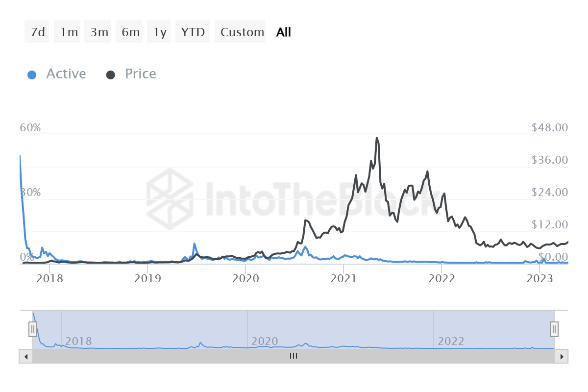Click the horizontal scrollbar grip thumb

click(x=294, y=356)
